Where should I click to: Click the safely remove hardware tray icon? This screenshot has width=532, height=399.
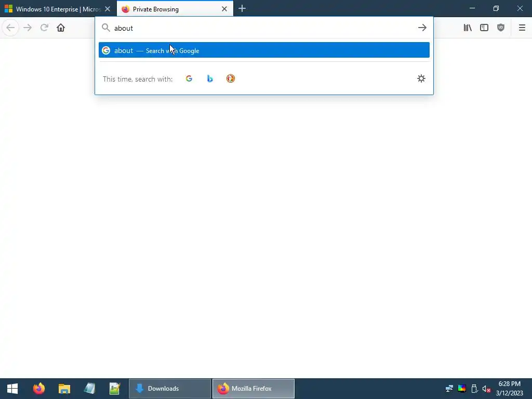474,389
